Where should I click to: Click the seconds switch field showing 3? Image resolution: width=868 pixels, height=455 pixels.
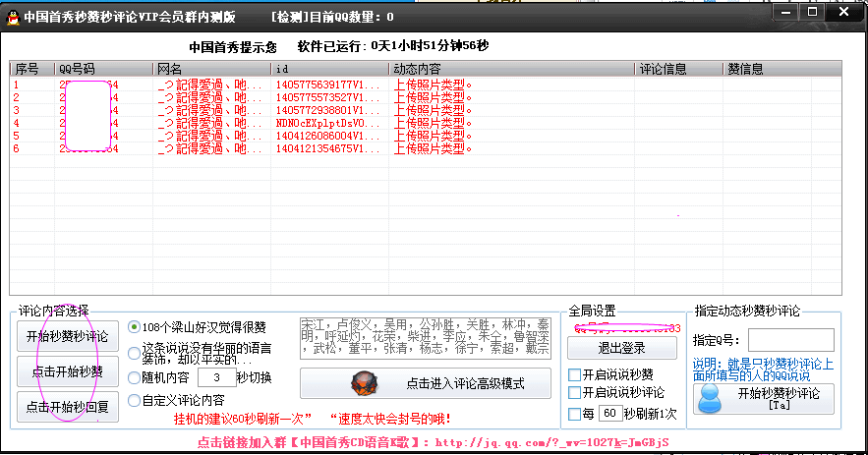[216, 377]
